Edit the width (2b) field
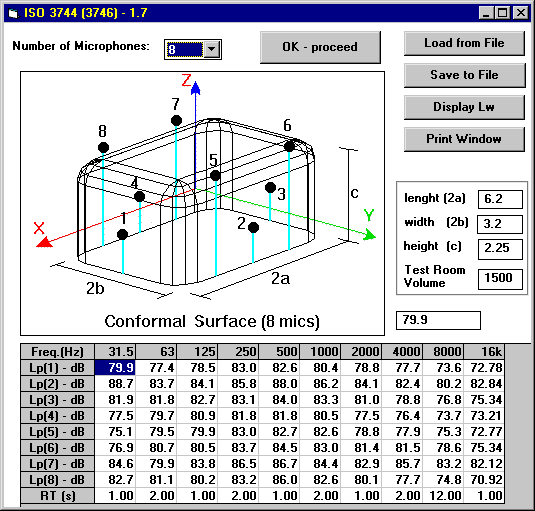535x511 pixels. coord(500,224)
